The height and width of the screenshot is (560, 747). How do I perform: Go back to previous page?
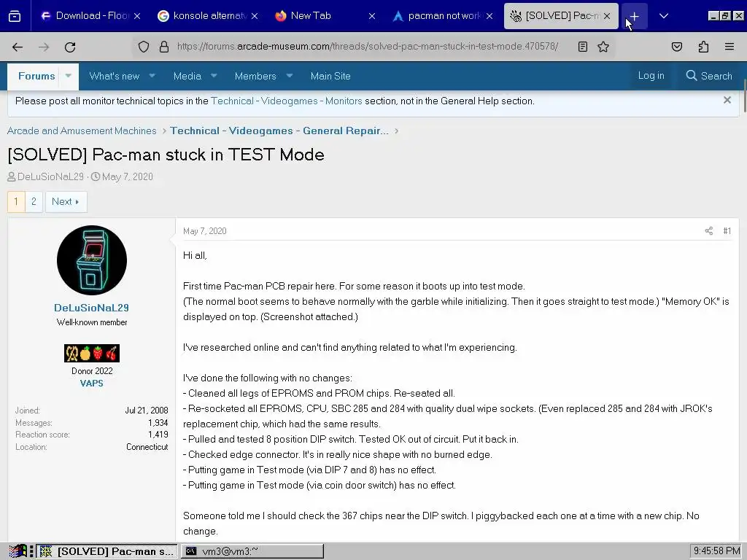click(18, 47)
